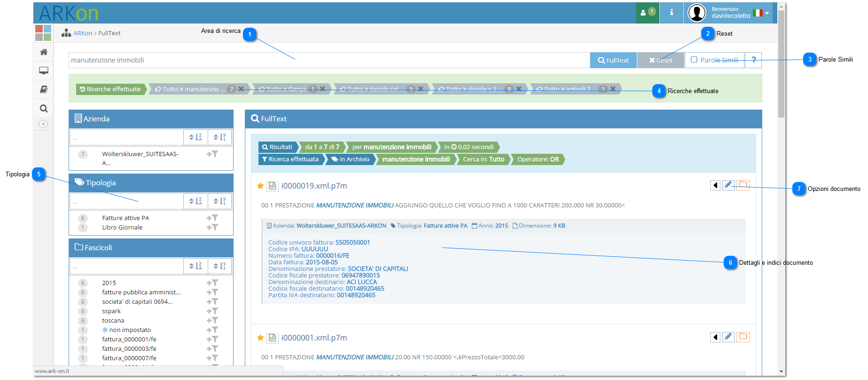Select fattura_0000003/fe in Fascicoli list
The width and height of the screenshot is (868, 380).
[129, 348]
